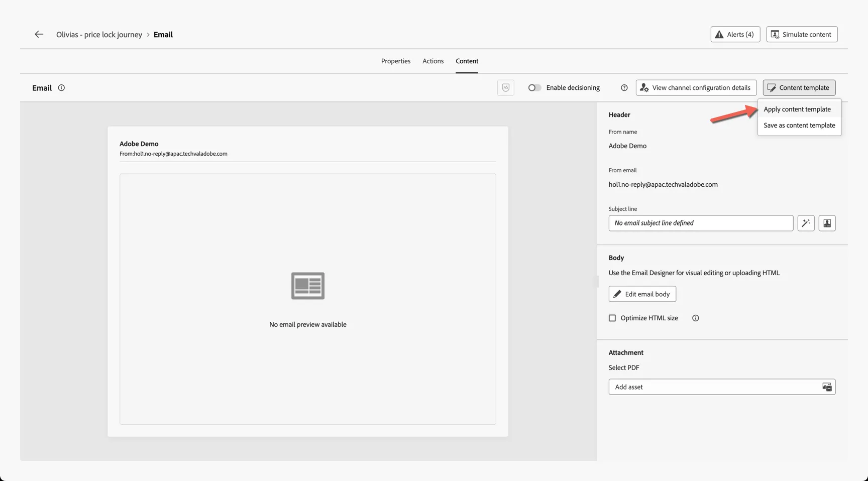
Task: Click the From:hol1.no-reply address in preview
Action: click(x=173, y=154)
